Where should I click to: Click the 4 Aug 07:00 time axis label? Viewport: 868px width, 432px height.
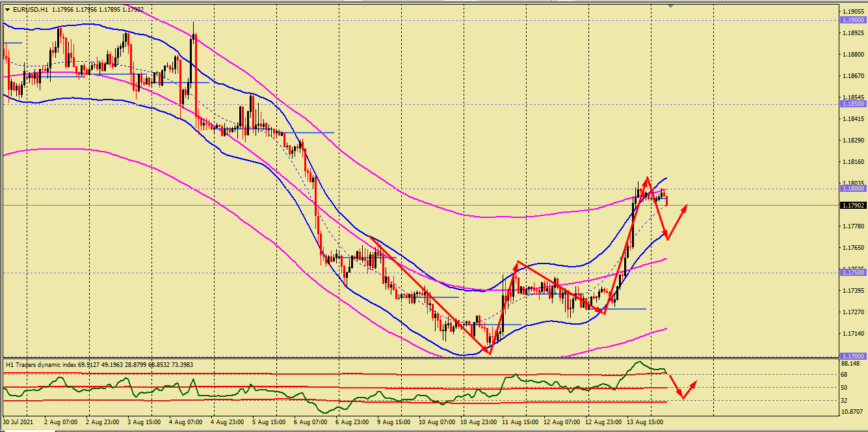184,422
